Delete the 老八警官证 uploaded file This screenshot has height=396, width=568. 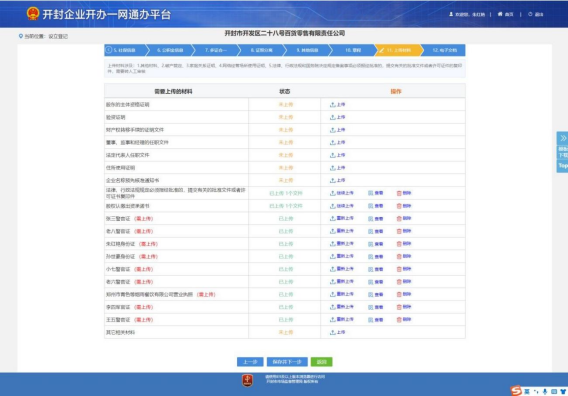[x=404, y=231]
